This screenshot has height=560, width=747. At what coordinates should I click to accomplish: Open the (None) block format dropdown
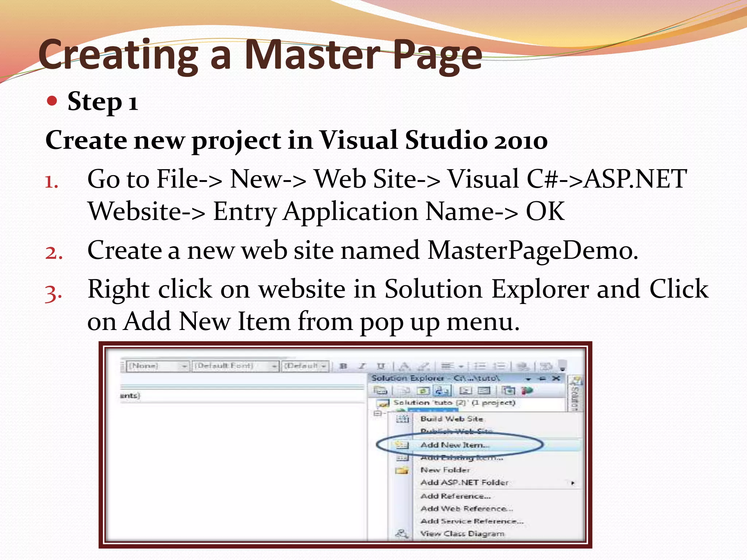158,366
